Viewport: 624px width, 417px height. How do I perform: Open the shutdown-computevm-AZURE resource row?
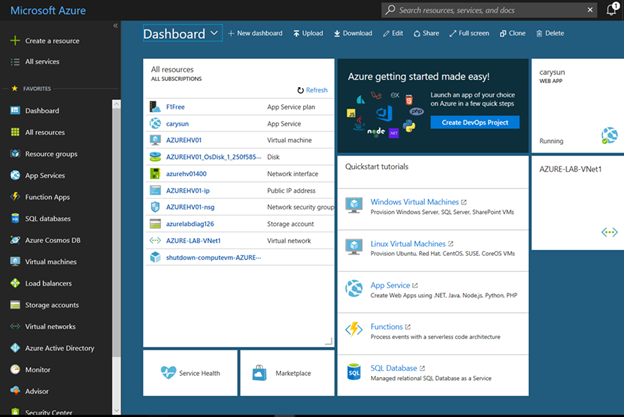pyautogui.click(x=240, y=257)
